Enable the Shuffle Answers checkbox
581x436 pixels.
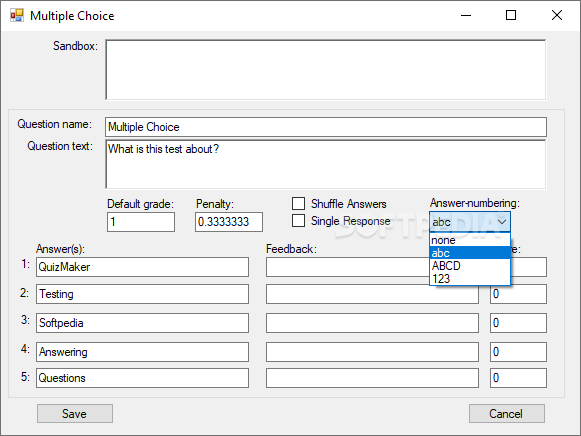pyautogui.click(x=298, y=203)
